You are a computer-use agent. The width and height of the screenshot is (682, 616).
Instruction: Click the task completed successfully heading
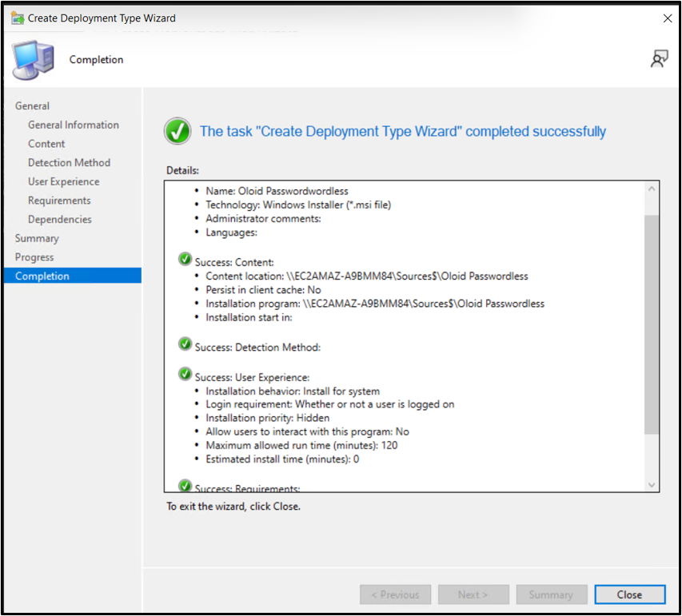(x=403, y=131)
